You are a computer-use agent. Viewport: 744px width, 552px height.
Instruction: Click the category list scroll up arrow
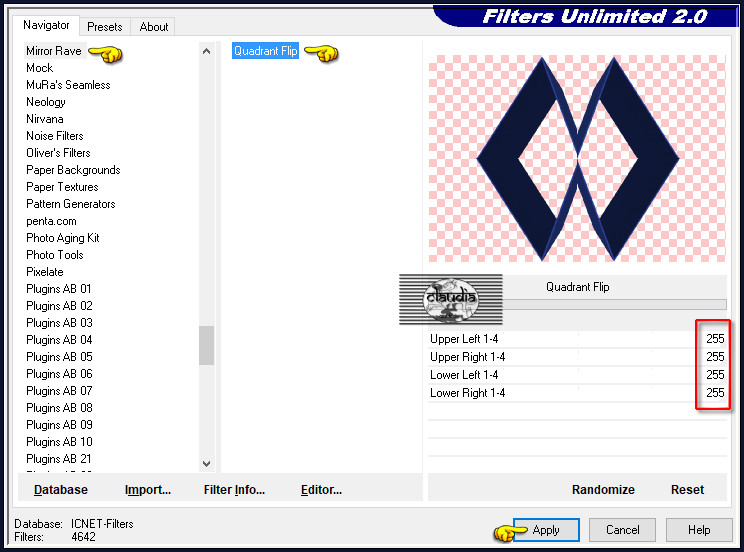pos(206,51)
